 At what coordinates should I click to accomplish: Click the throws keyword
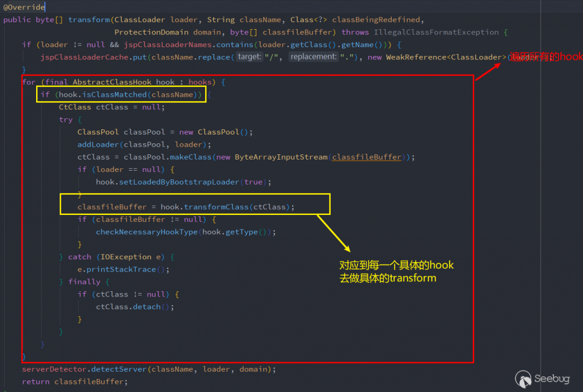coord(355,32)
